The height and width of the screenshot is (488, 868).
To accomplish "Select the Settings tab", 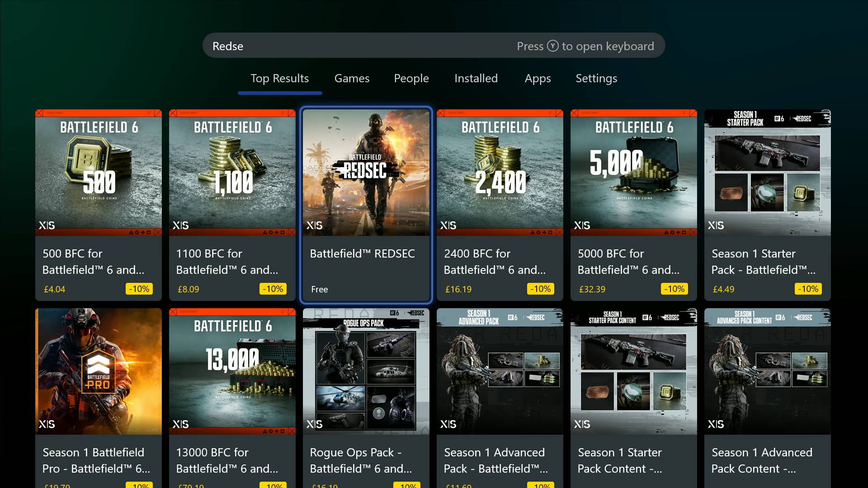I will pyautogui.click(x=596, y=78).
